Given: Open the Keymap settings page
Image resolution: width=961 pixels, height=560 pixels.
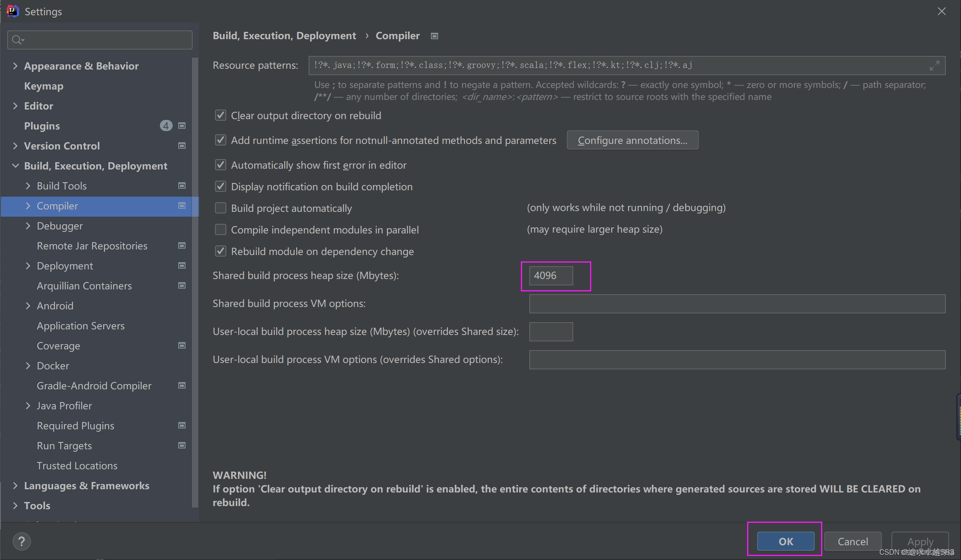Looking at the screenshot, I should pyautogui.click(x=44, y=86).
